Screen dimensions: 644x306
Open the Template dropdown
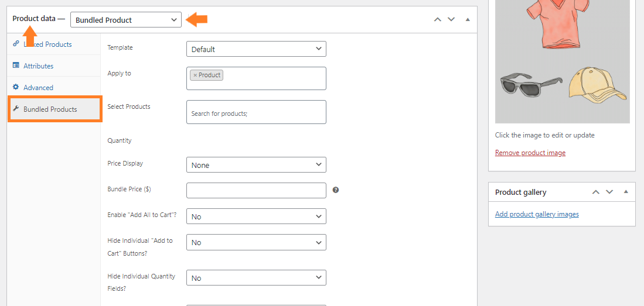click(x=256, y=49)
